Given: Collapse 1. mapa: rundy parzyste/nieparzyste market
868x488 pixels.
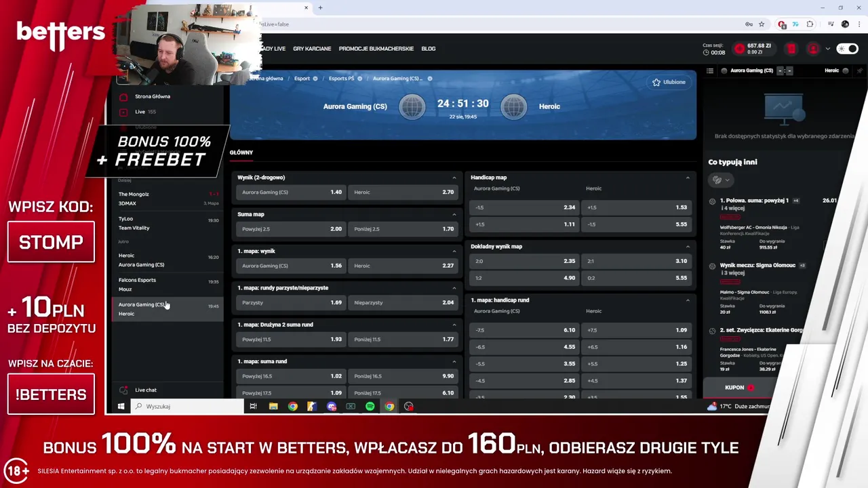Looking at the screenshot, I should click(x=454, y=288).
